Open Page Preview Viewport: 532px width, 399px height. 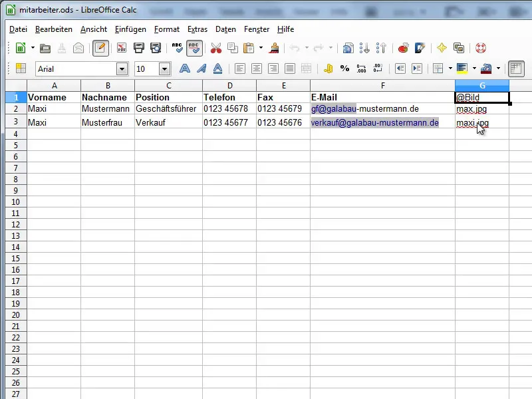tap(156, 48)
